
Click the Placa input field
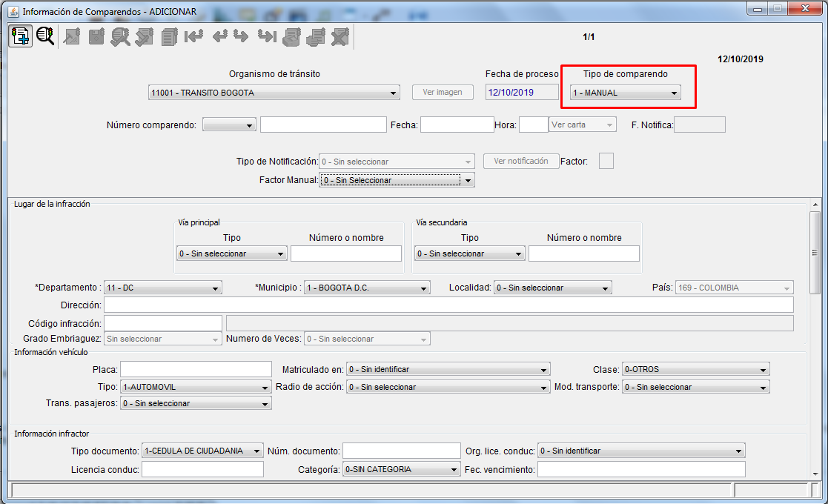[x=196, y=369]
